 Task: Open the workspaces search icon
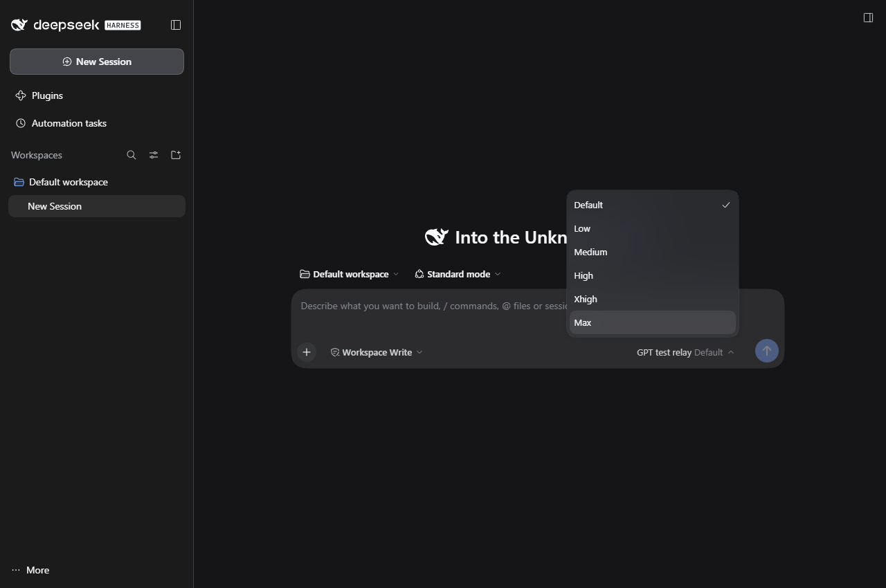(132, 155)
